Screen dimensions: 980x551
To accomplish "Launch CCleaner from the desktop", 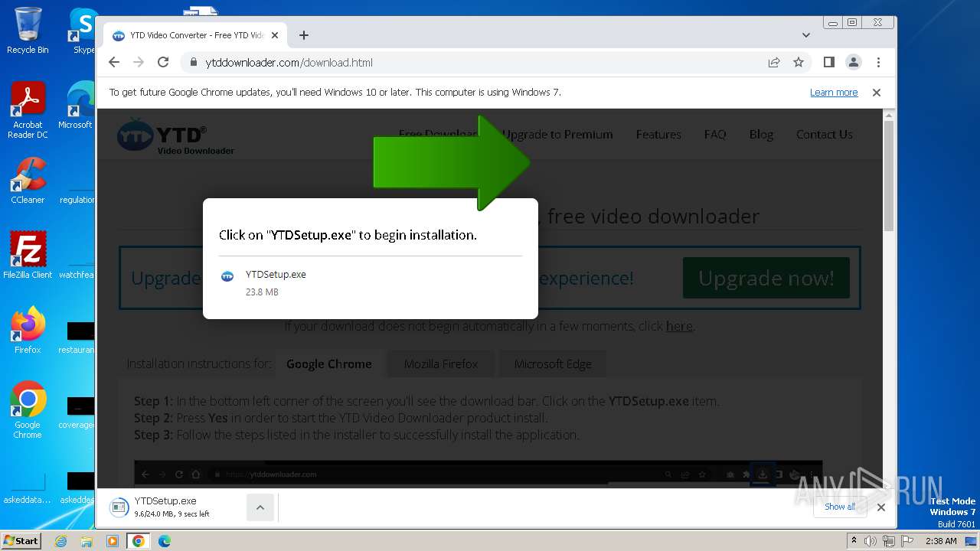I will coord(28,181).
